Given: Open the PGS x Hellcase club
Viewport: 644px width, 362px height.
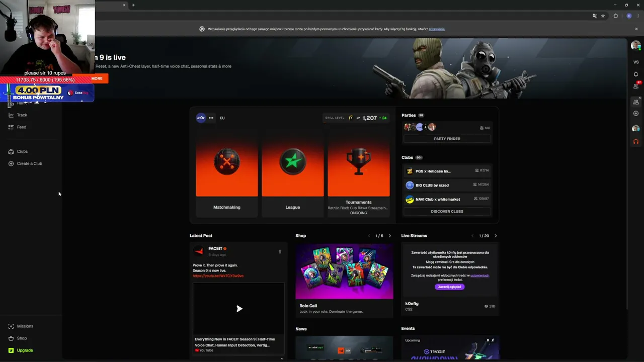Looking at the screenshot, I should point(447,171).
